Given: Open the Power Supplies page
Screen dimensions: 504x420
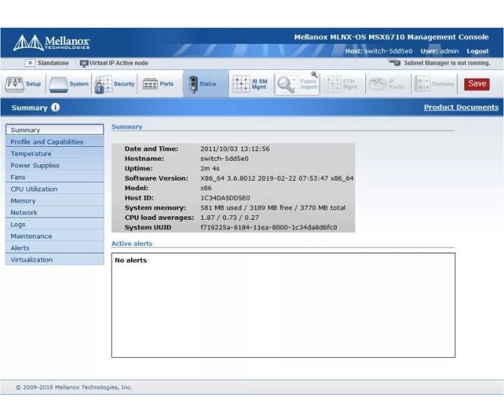Looking at the screenshot, I should pos(55,165).
